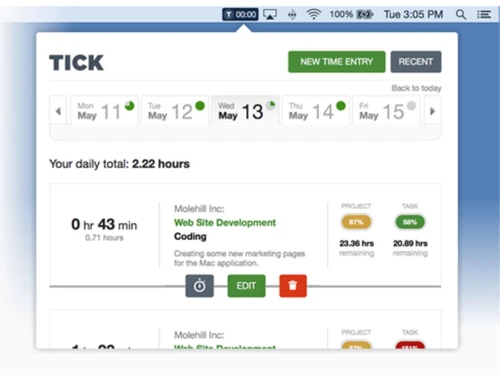500x375 pixels.
Task: Click the 58% task budget badge
Action: (410, 222)
